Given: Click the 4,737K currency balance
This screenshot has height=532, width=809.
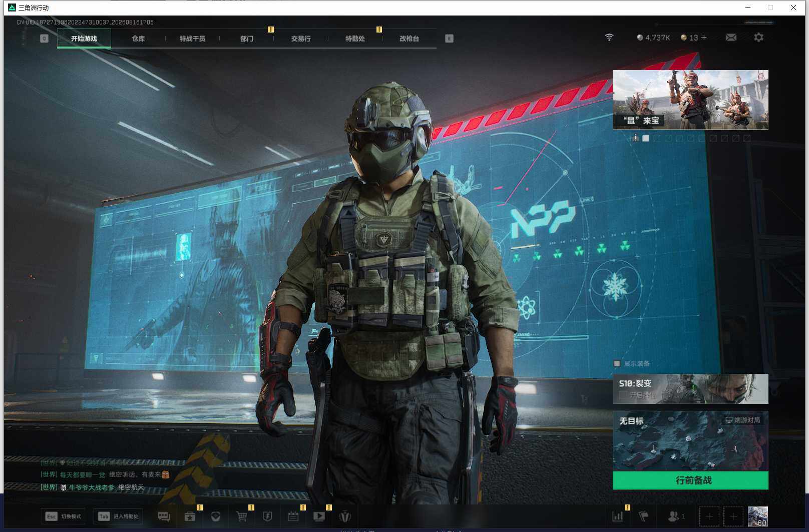Looking at the screenshot, I should tap(653, 38).
